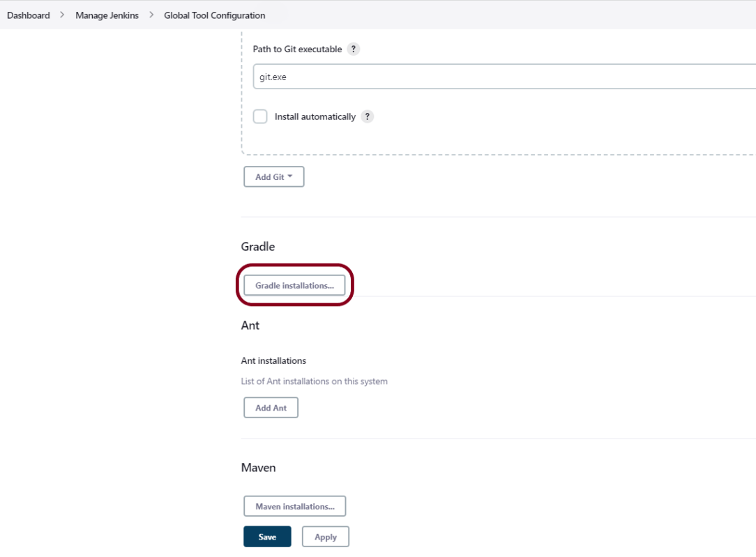Select Global Tool Configuration breadcrumb
Image resolution: width=756 pixels, height=557 pixels.
coord(214,15)
